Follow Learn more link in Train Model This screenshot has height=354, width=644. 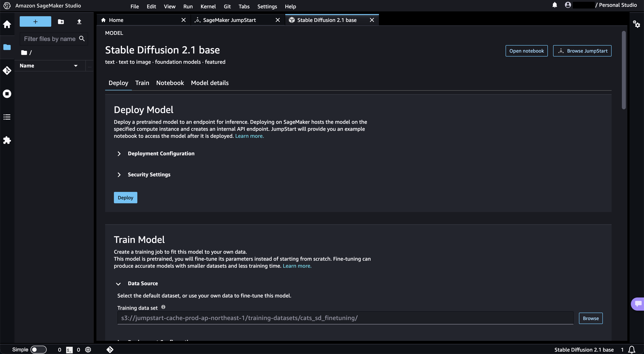point(297,266)
